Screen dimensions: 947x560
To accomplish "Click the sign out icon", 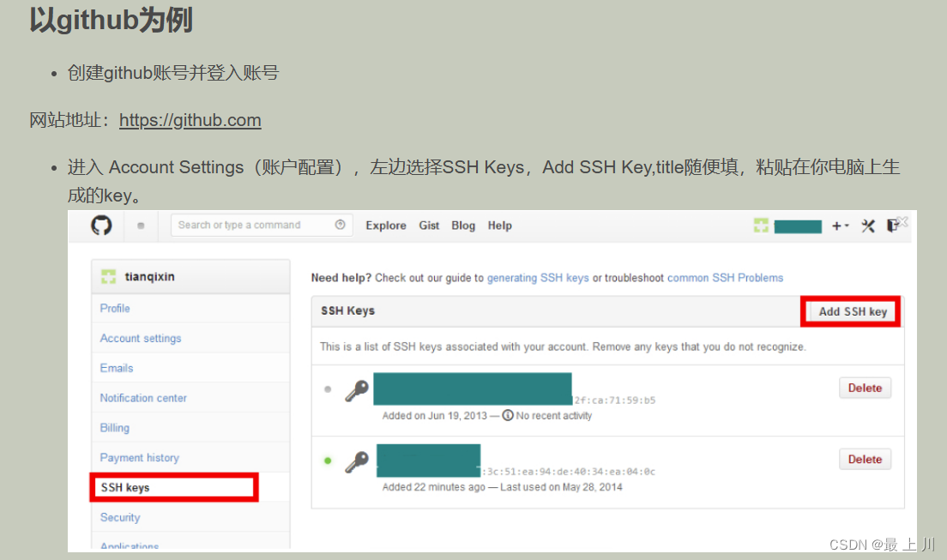I will pos(893,226).
